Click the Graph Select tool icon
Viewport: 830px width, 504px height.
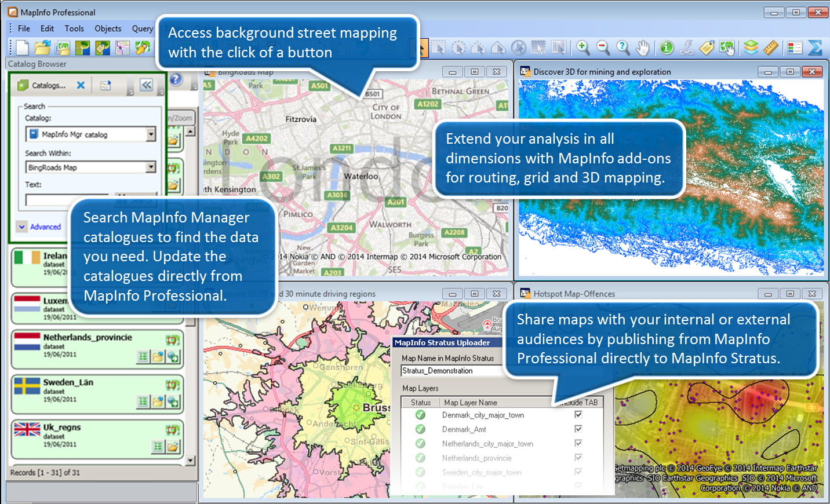click(x=558, y=48)
